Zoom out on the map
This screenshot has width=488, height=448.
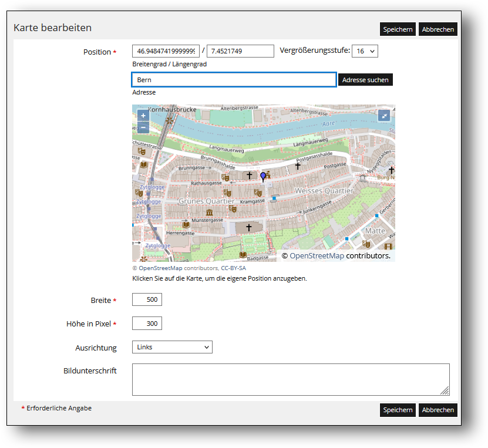pos(143,127)
